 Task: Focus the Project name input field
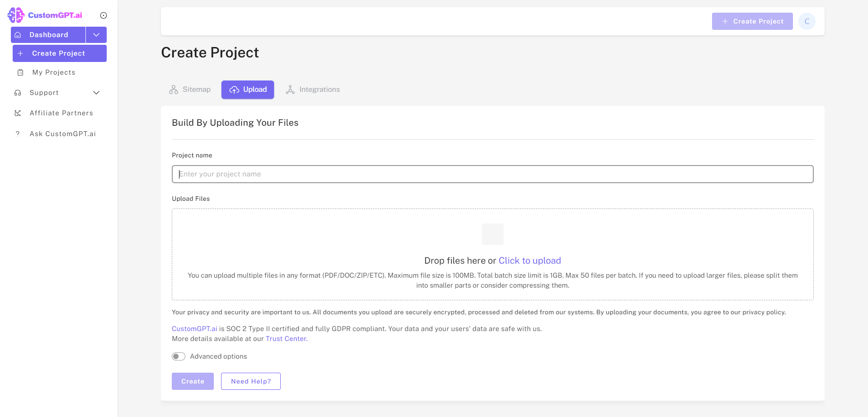[492, 174]
